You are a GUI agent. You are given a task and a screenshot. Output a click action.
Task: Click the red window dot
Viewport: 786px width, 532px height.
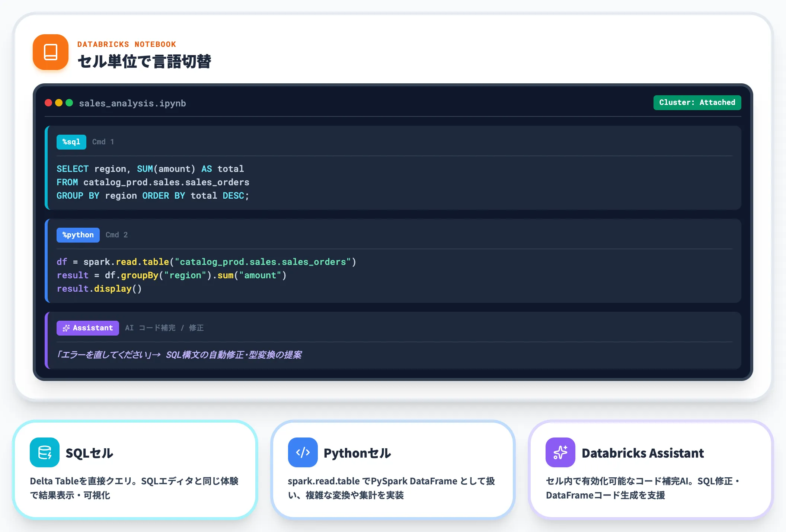[48, 103]
